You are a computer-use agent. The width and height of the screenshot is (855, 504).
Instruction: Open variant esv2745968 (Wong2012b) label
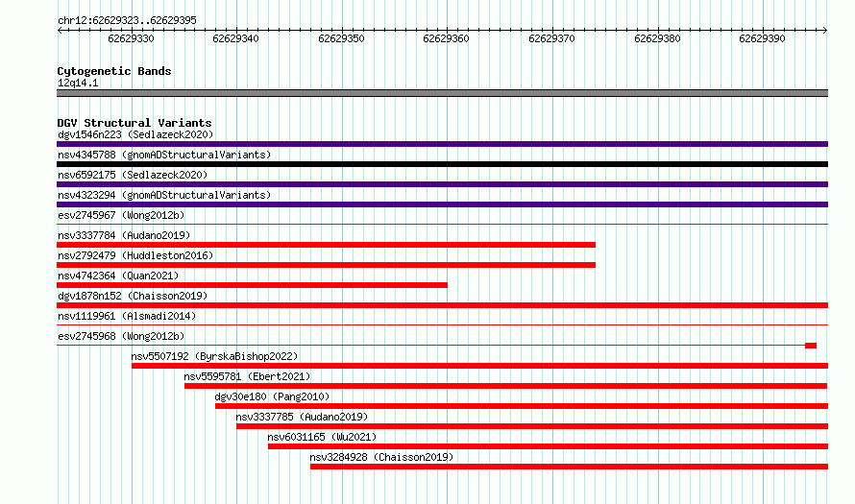click(x=121, y=336)
